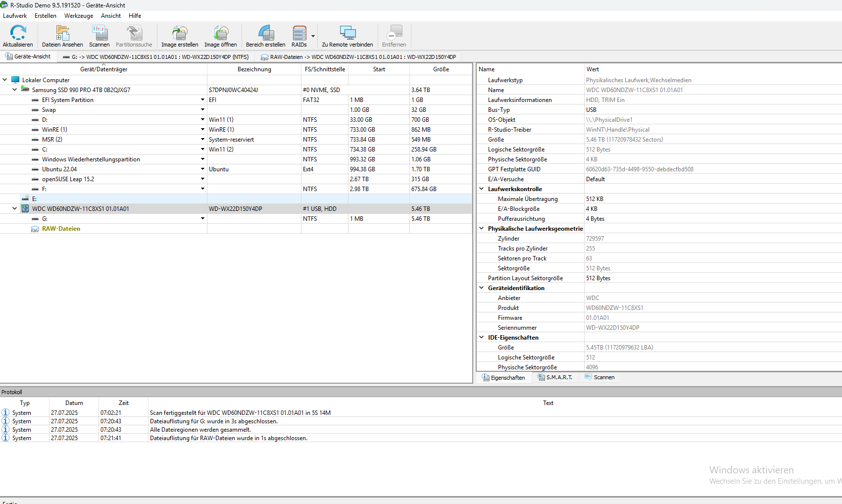Collapse the Laufwerkskontrolle property group
The width and height of the screenshot is (842, 504).
click(482, 189)
